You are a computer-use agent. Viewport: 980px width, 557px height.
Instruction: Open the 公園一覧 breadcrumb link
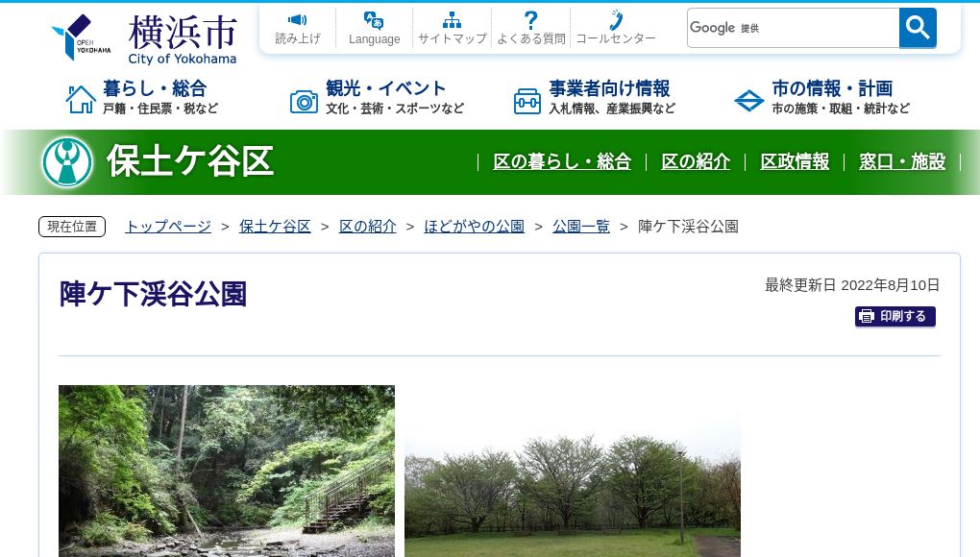point(580,226)
